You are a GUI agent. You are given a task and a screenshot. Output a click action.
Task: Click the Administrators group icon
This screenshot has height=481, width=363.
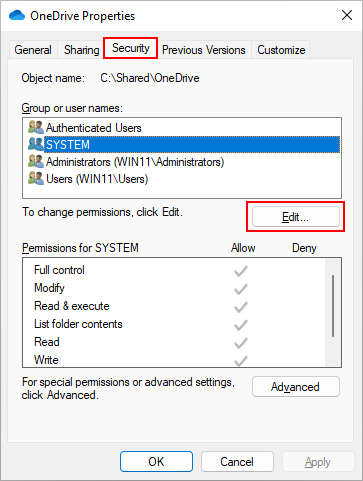(36, 161)
